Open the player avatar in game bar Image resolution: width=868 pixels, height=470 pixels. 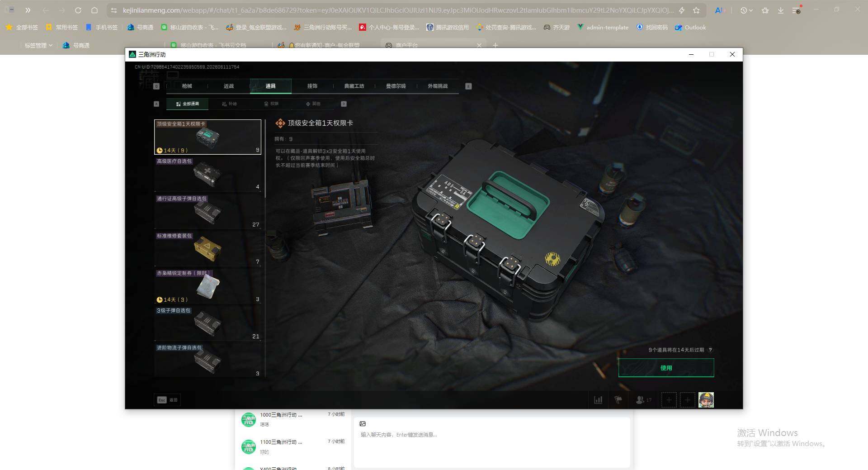click(x=706, y=400)
